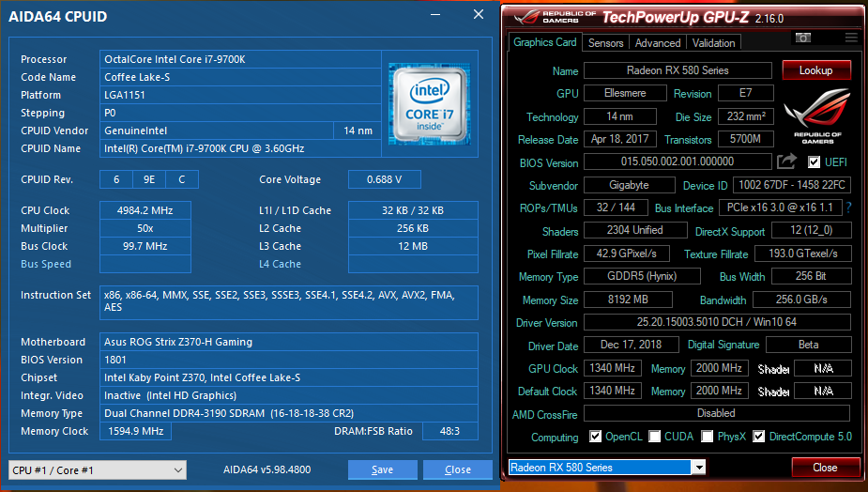Click the Chipset value Intel Kaby Point Z370
The image size is (868, 492).
click(288, 377)
